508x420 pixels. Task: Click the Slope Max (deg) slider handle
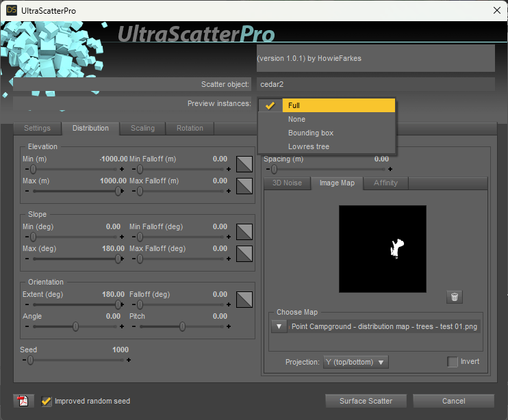(118, 259)
